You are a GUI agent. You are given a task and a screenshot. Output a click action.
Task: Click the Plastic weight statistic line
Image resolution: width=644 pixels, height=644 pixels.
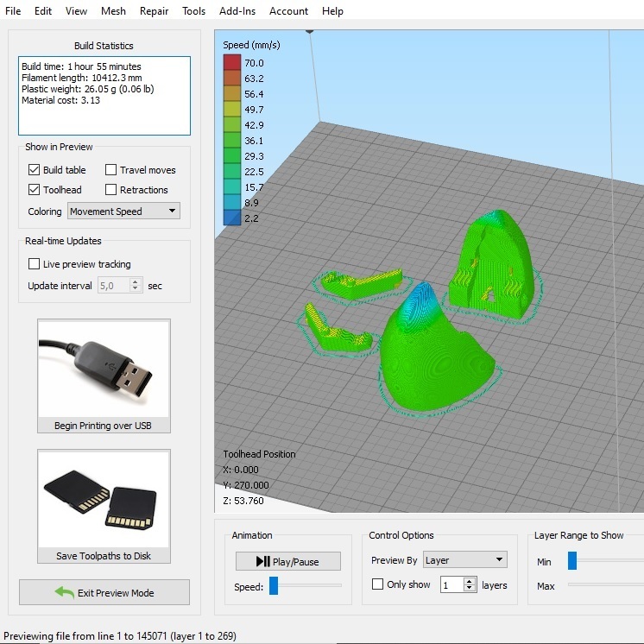88,89
